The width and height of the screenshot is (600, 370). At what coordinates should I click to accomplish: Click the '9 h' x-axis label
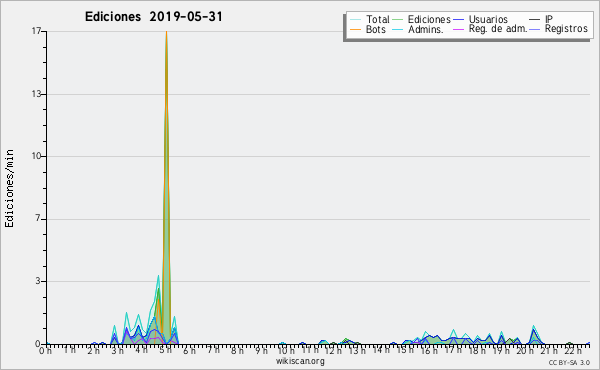point(261,350)
